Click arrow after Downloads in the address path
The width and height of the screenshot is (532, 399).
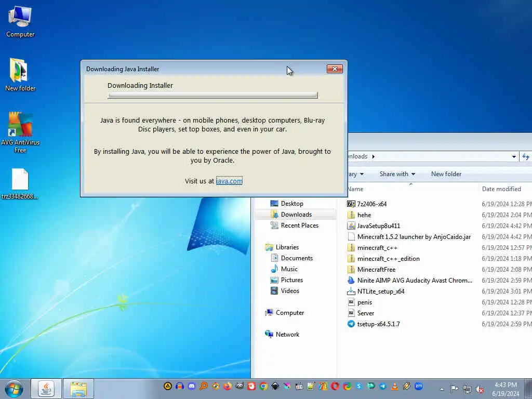pos(373,156)
